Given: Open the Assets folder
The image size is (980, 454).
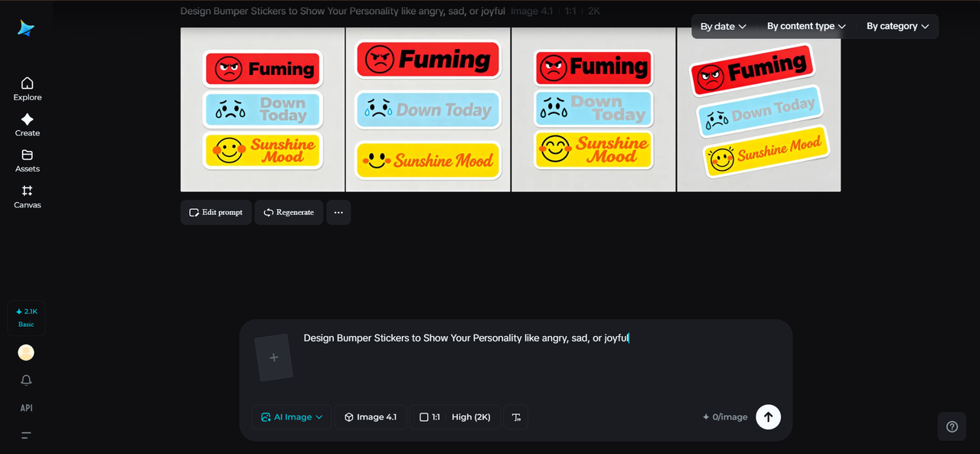Looking at the screenshot, I should (x=27, y=161).
